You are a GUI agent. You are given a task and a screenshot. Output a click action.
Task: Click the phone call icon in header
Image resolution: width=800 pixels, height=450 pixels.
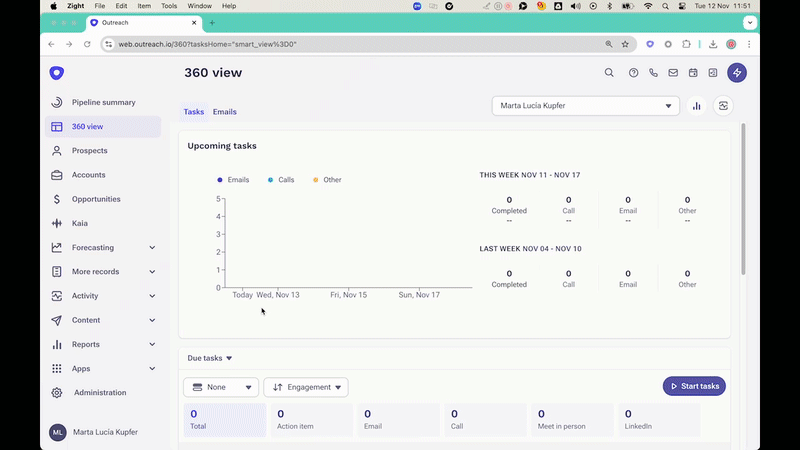click(654, 73)
